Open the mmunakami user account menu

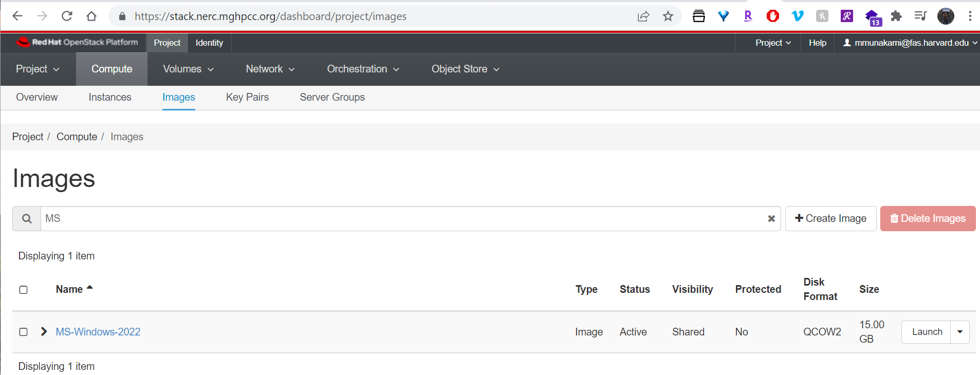coord(910,43)
